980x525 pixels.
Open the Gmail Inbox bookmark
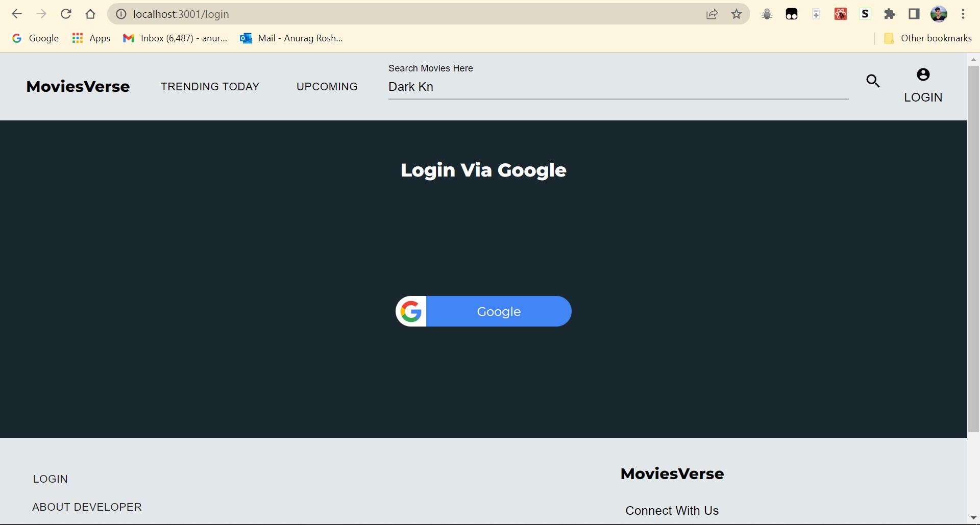[x=175, y=38]
